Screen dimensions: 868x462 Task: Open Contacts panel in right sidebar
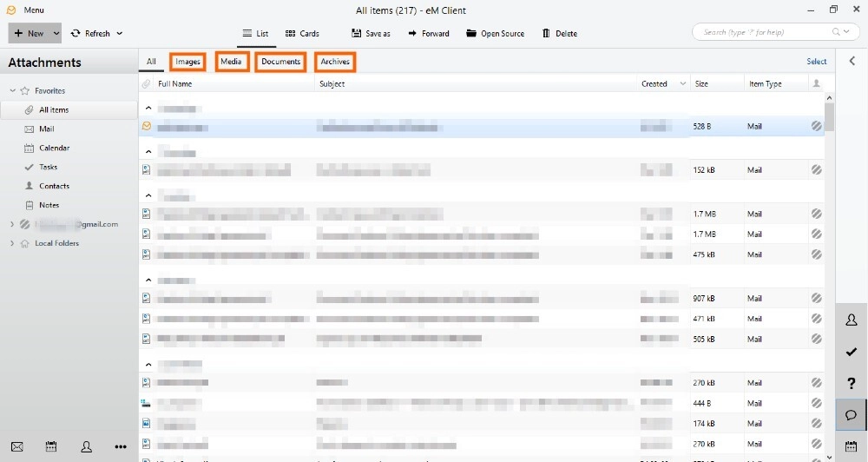(x=852, y=320)
